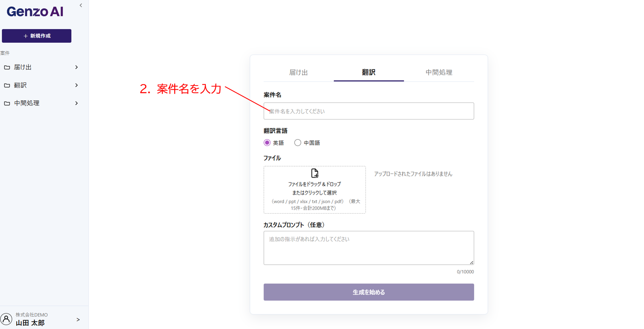Open the account menu arrow next to 山田 太郎
This screenshot has width=644, height=329.
78,320
